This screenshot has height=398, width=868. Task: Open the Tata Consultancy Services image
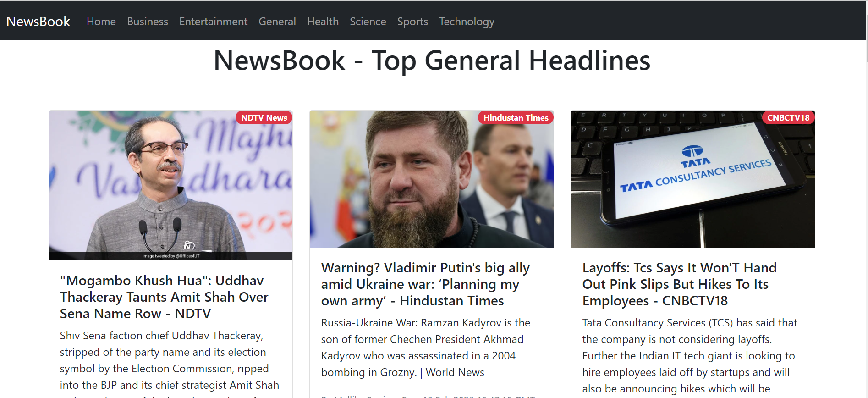coord(693,179)
